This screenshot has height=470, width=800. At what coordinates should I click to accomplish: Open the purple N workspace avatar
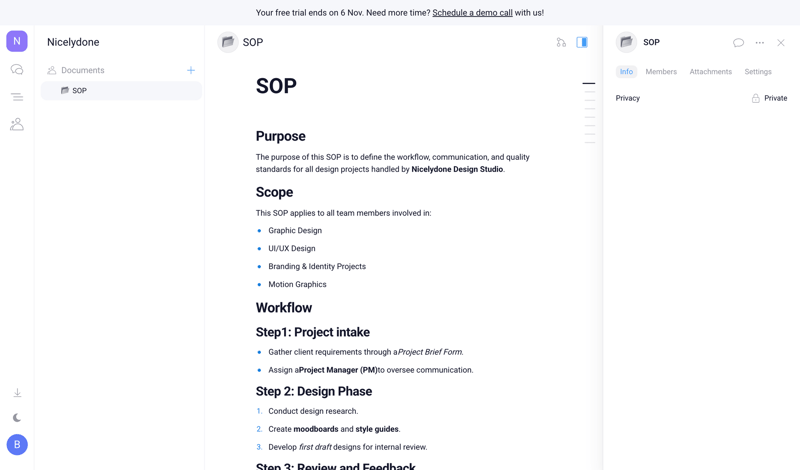click(17, 41)
